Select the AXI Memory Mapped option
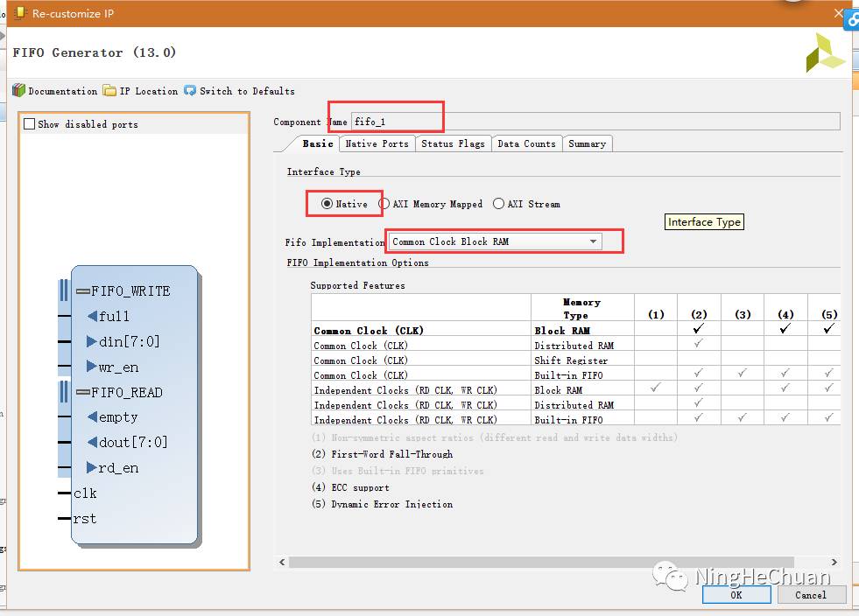Screen dimensions: 859x616 click(x=384, y=204)
